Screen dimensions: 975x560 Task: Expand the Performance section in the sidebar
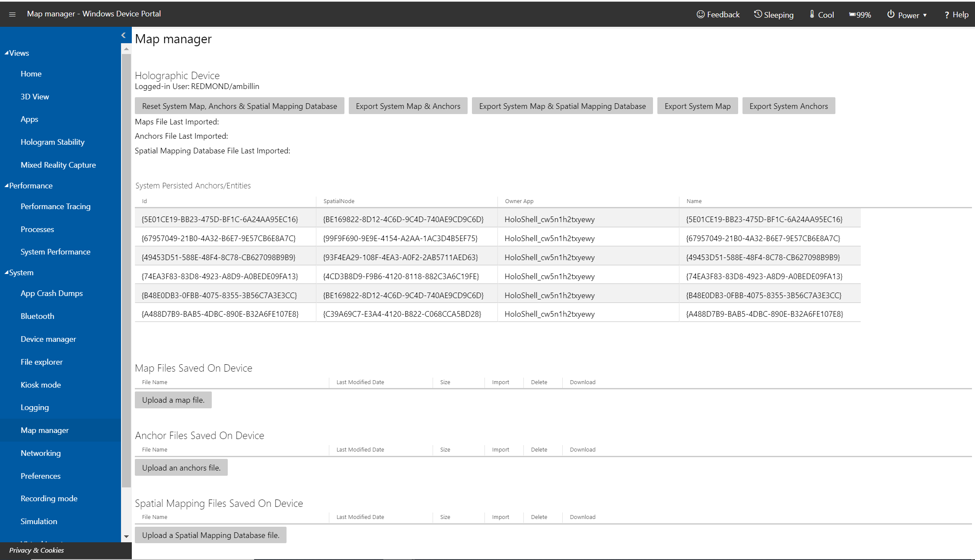pyautogui.click(x=29, y=185)
